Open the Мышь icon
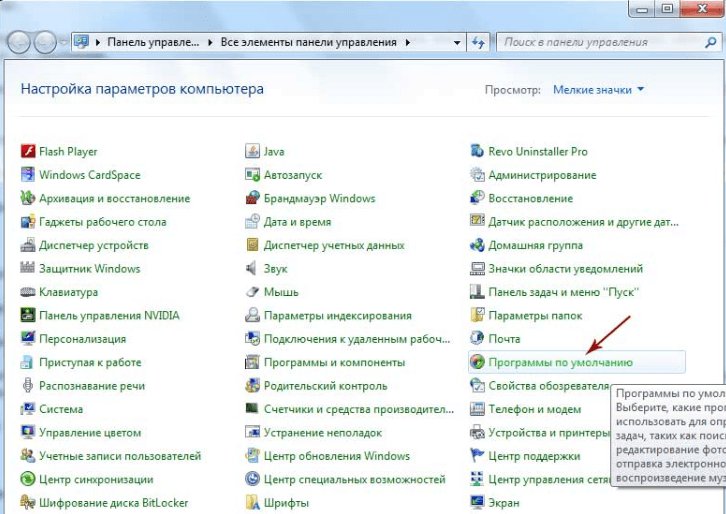The image size is (726, 514). (252, 292)
